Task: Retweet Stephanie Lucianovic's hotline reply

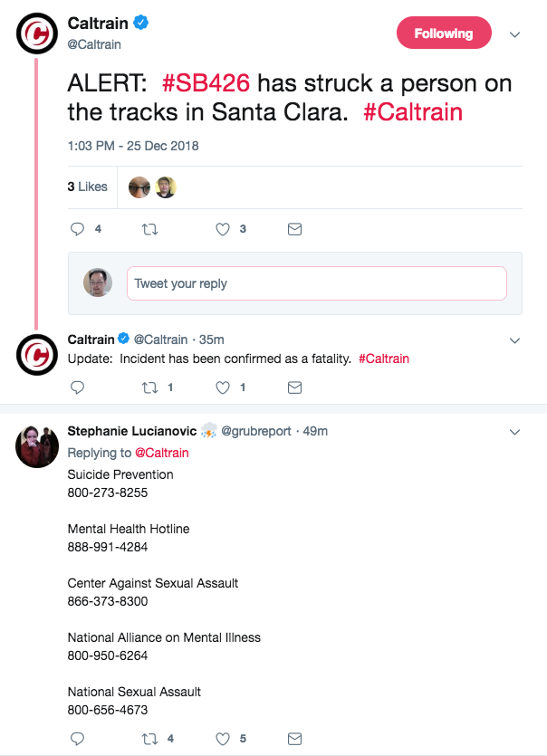Action: (x=150, y=739)
